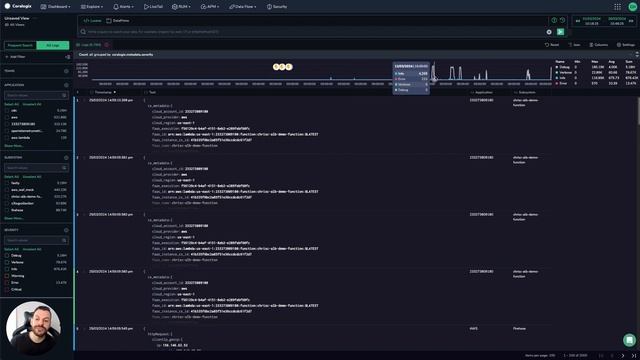Search in Application filter values
Image resolution: width=640 pixels, height=360 pixels.
pyautogui.click(x=36, y=95)
